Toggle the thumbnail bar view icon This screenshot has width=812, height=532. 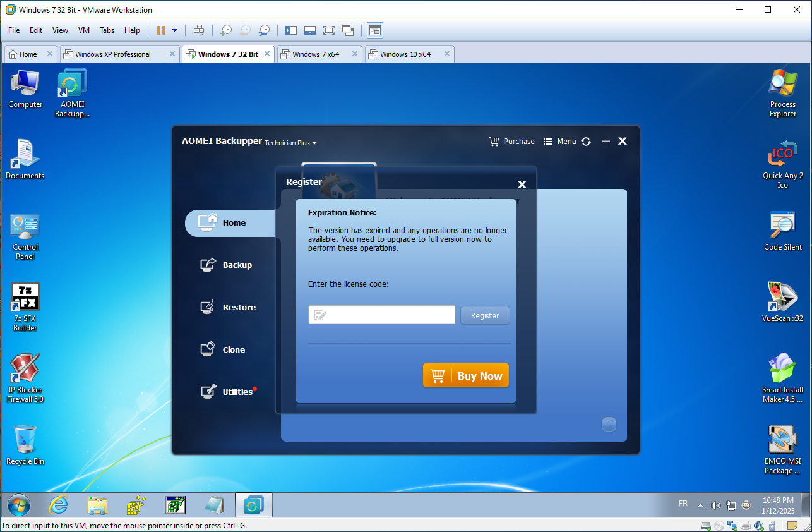pos(310,30)
